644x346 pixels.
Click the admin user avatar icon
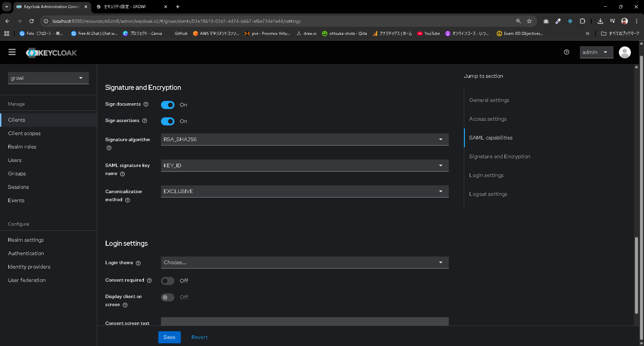click(625, 52)
